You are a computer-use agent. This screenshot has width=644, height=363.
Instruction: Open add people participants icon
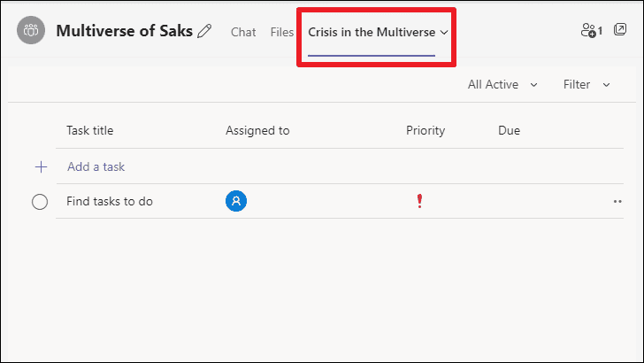pos(592,30)
